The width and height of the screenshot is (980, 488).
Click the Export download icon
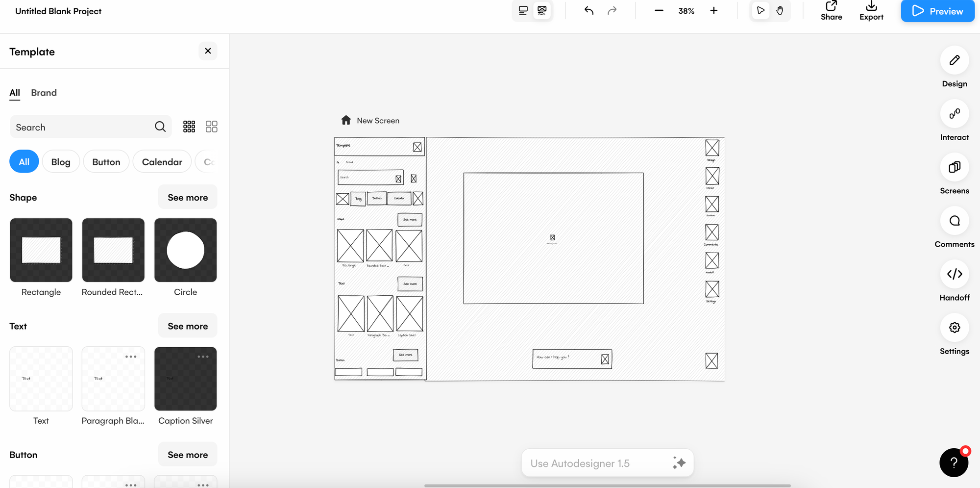pyautogui.click(x=871, y=6)
